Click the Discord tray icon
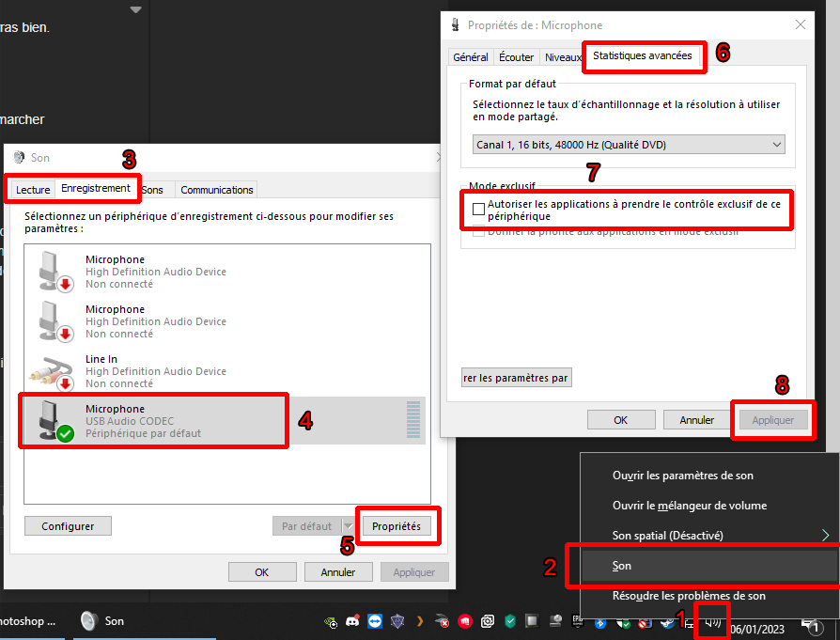Image resolution: width=840 pixels, height=640 pixels. coord(352,621)
